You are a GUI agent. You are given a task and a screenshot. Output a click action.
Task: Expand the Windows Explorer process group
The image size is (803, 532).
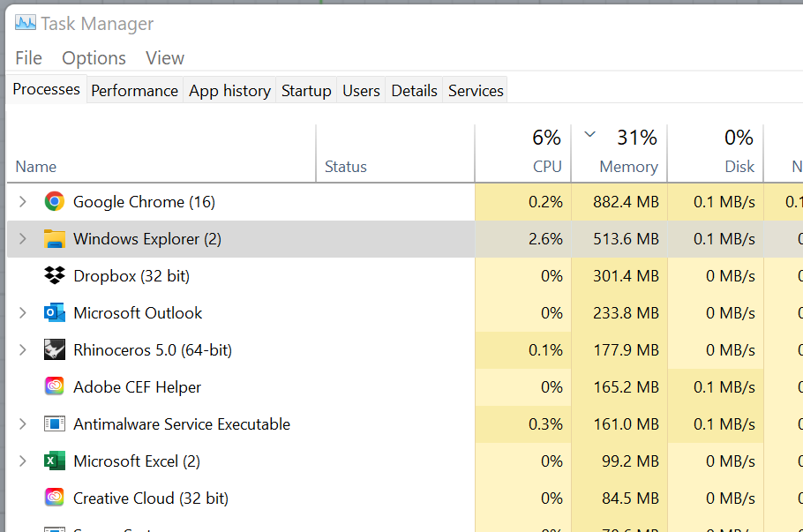(23, 238)
